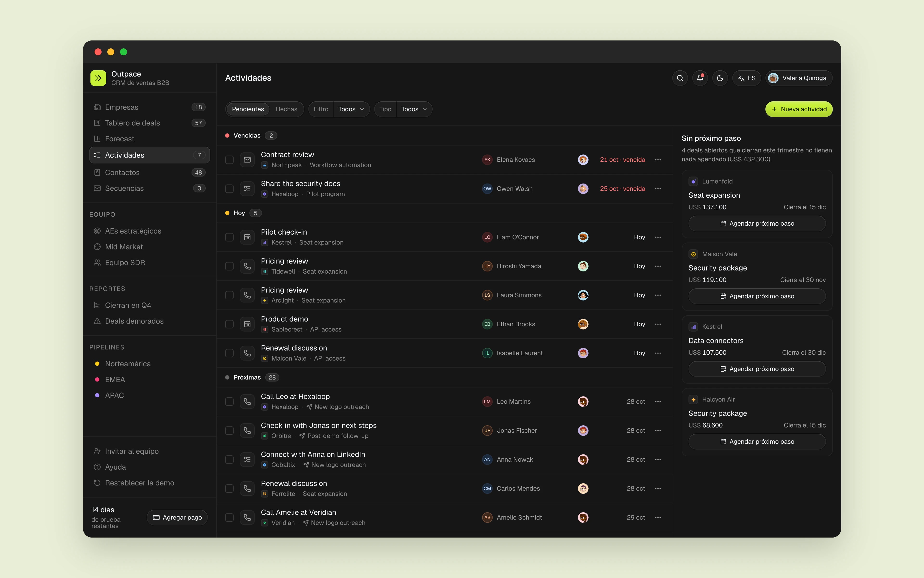
Task: Tick checkbox for Product demo activity
Action: [230, 324]
